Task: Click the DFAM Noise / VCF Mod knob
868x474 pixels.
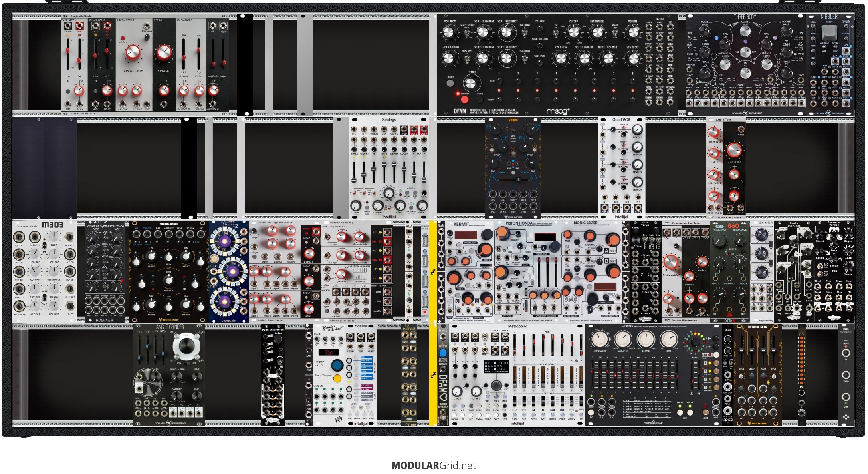Action: 608,58
